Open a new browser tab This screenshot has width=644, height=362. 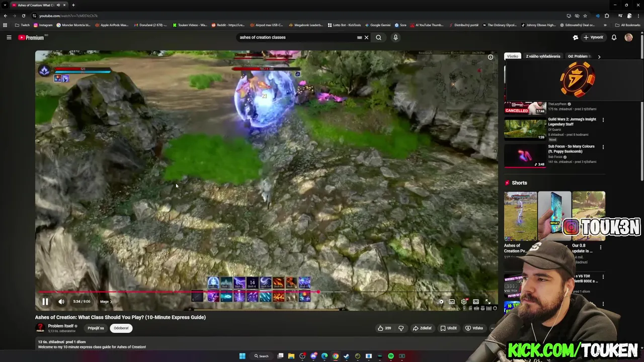(x=73, y=5)
